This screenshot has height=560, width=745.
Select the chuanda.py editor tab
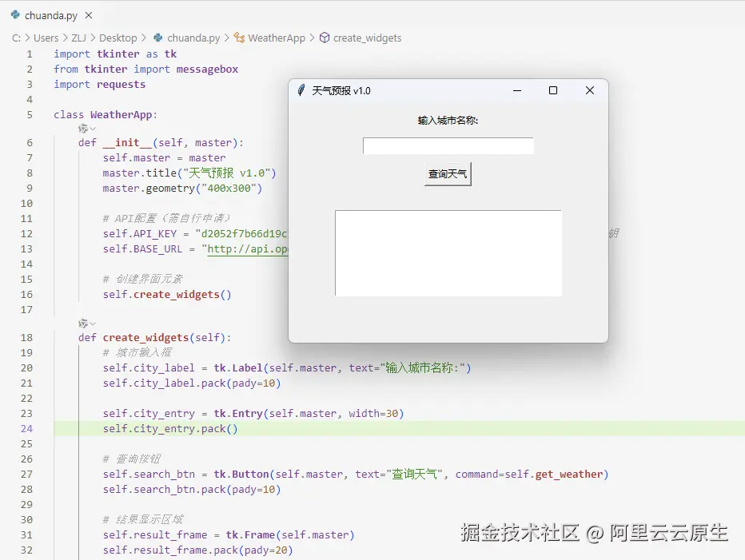tap(51, 15)
